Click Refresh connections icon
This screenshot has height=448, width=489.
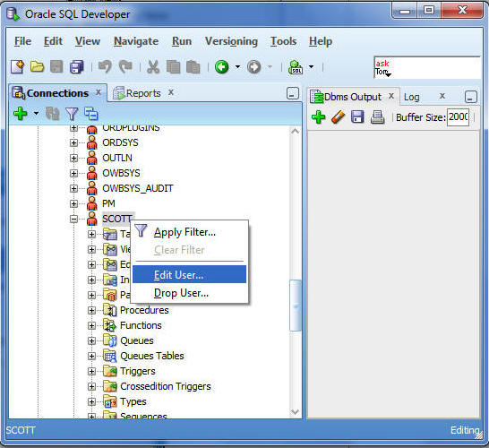[52, 114]
